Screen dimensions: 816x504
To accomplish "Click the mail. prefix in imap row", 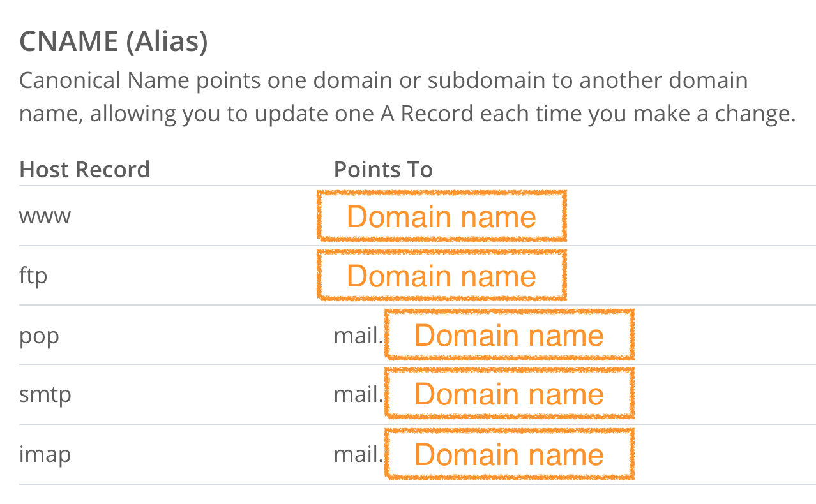I will coord(358,454).
